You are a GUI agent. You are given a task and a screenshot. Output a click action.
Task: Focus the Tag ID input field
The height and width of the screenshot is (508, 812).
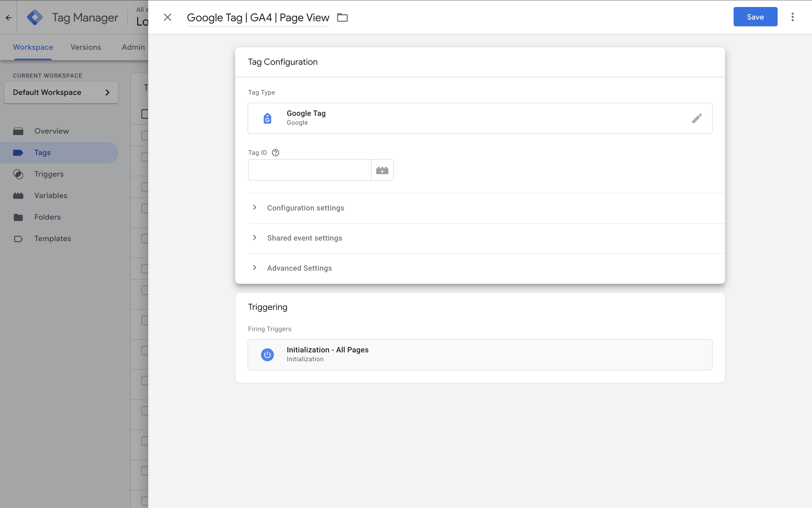310,170
